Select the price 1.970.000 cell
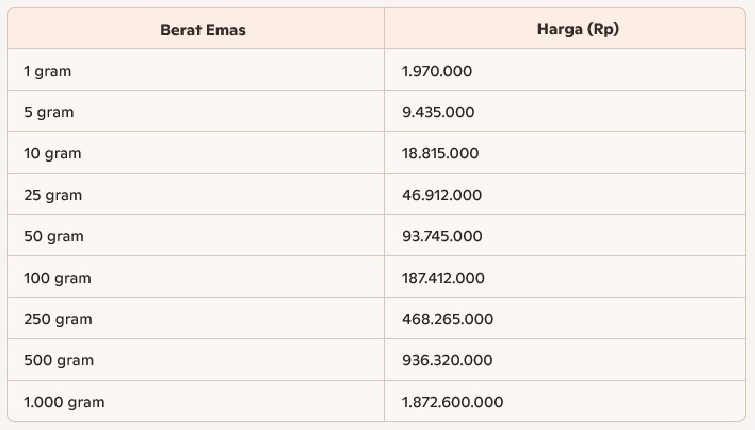 coord(437,72)
